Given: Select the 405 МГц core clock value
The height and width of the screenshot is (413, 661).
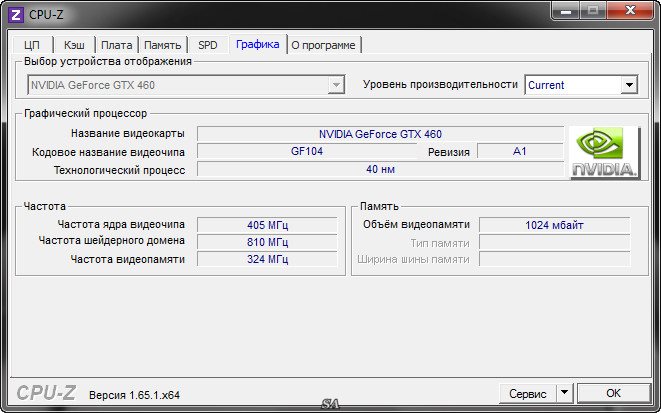Looking at the screenshot, I should 267,225.
